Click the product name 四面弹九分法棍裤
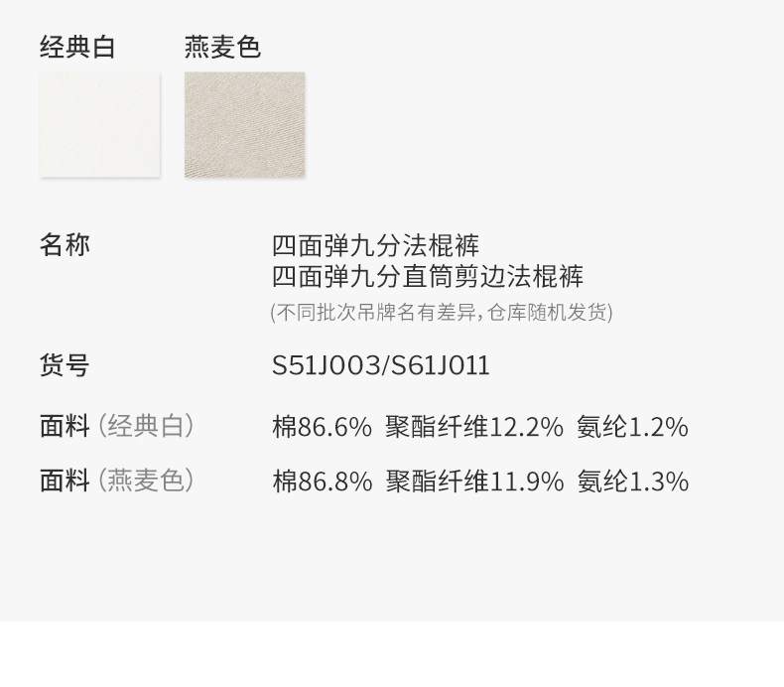 tap(375, 245)
